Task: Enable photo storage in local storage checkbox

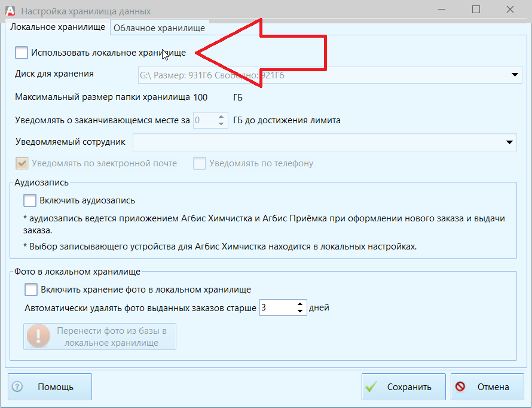Action: pyautogui.click(x=31, y=290)
